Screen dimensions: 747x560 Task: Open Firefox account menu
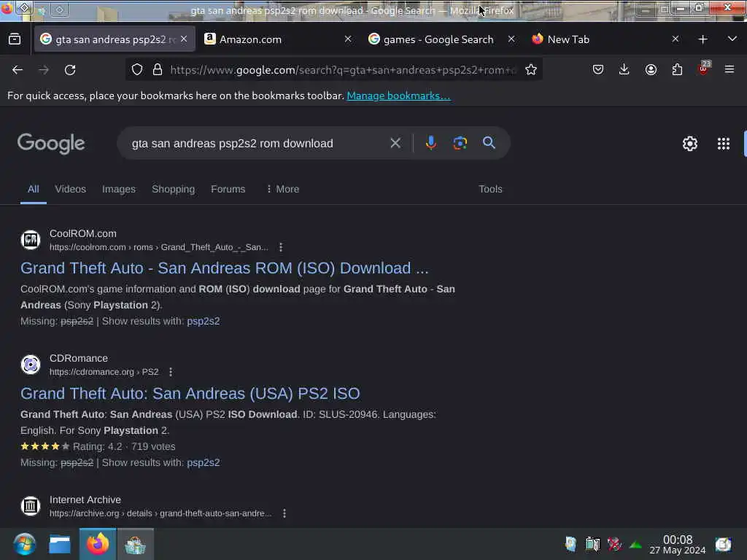[651, 69]
